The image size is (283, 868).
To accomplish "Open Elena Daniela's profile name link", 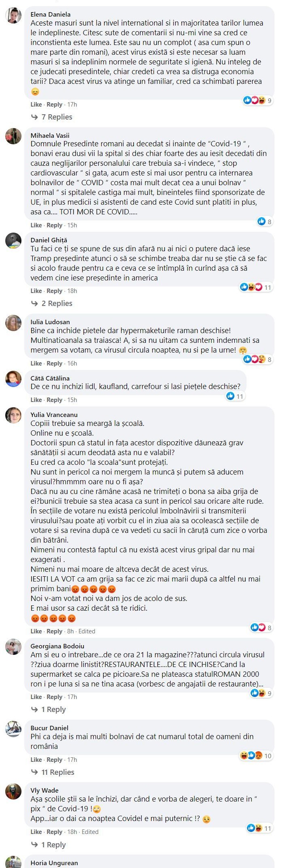I will 51,14.
